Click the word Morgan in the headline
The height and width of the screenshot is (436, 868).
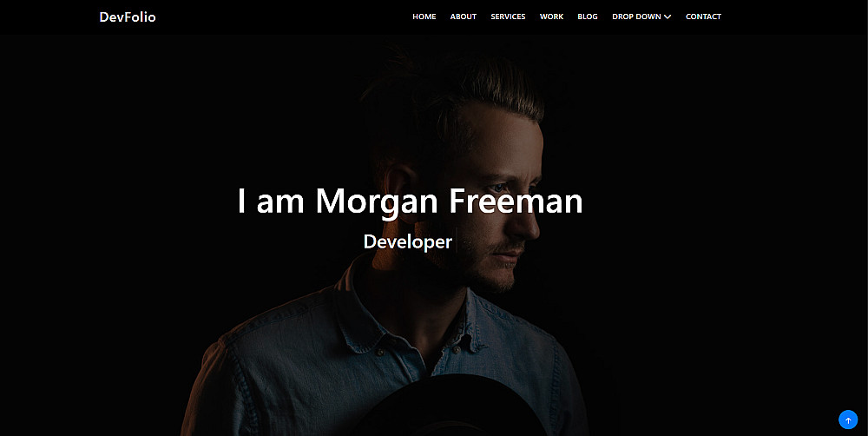(378, 201)
